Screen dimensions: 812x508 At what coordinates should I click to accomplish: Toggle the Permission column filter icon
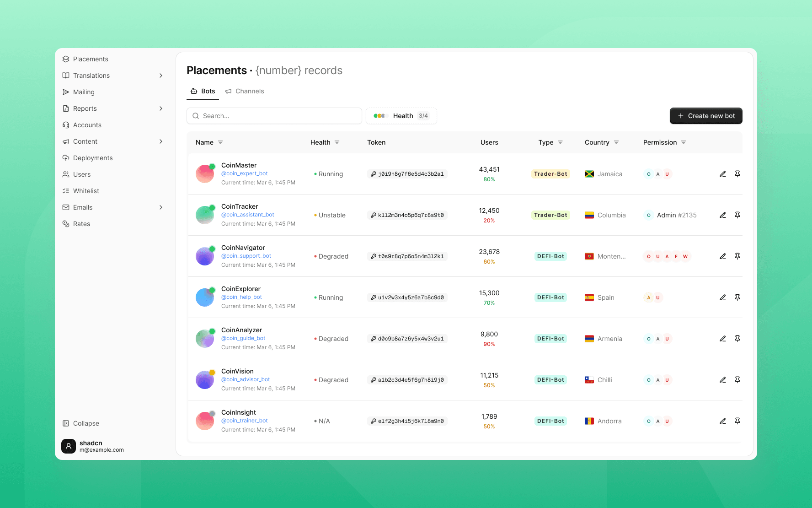click(684, 142)
